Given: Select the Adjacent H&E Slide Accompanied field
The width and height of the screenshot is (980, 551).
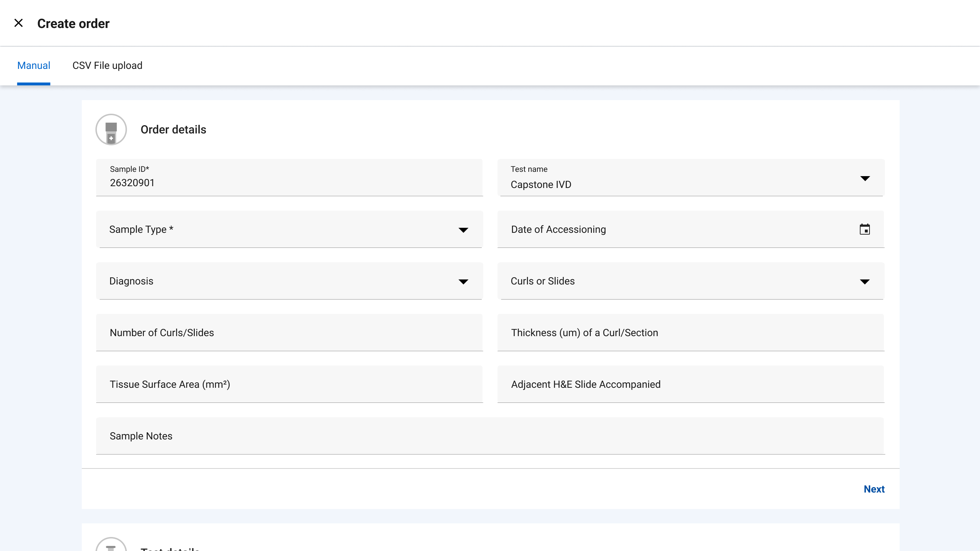Looking at the screenshot, I should [691, 384].
